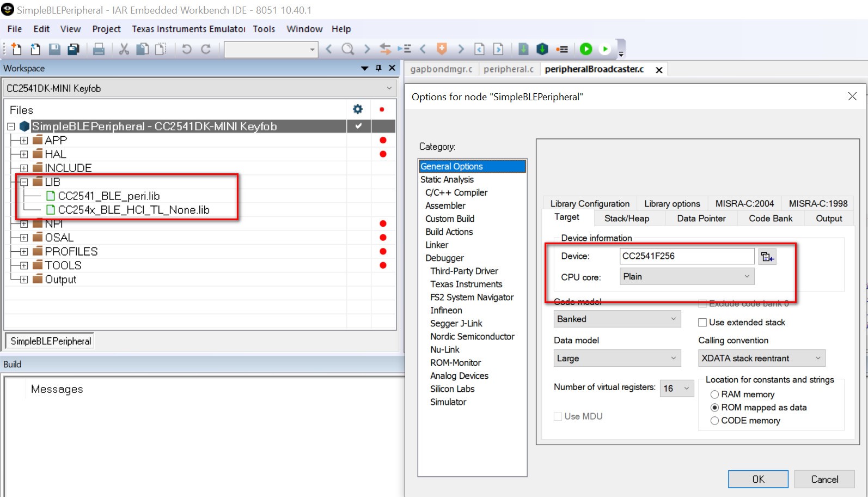The image size is (868, 497).
Task: Open the toolbar search combo box
Action: coord(271,49)
